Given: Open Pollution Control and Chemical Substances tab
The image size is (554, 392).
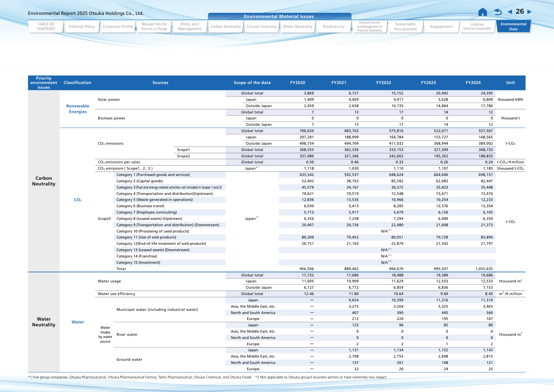Looking at the screenshot, I should [370, 27].
